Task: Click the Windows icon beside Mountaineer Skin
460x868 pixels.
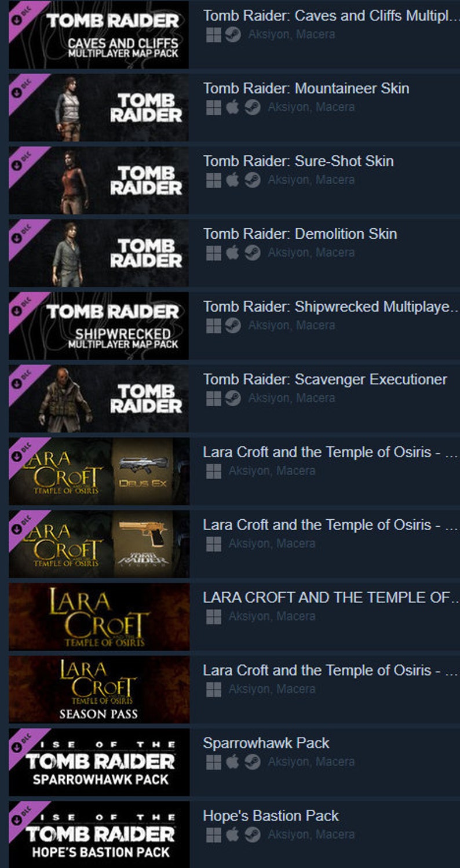Action: 214,107
